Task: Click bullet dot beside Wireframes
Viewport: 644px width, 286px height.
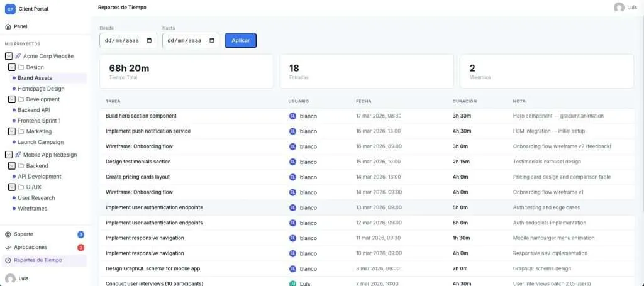Action: coord(14,209)
